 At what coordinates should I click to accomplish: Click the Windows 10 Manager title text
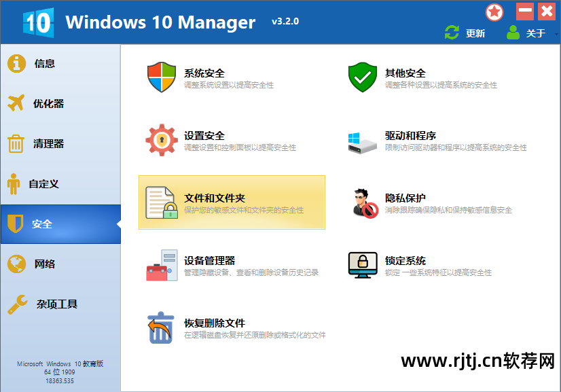[x=160, y=22]
